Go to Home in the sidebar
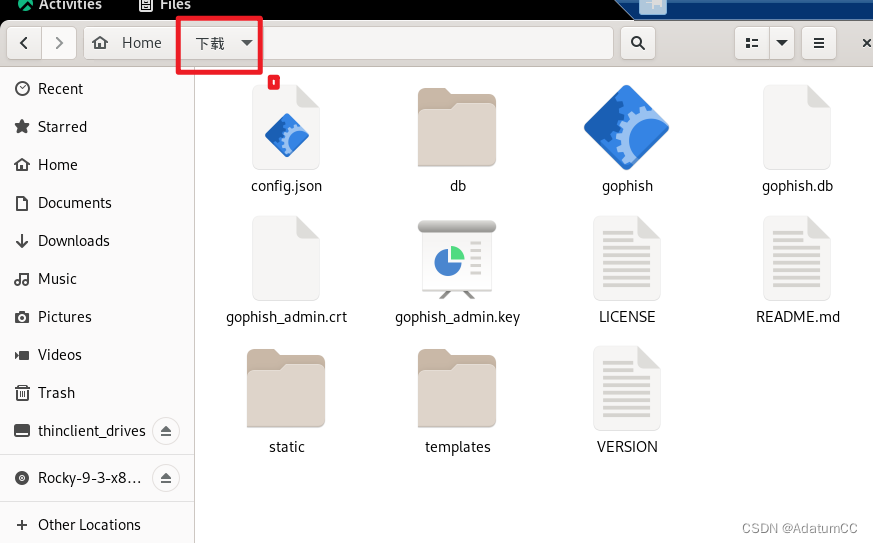Image resolution: width=873 pixels, height=543 pixels. point(97,164)
